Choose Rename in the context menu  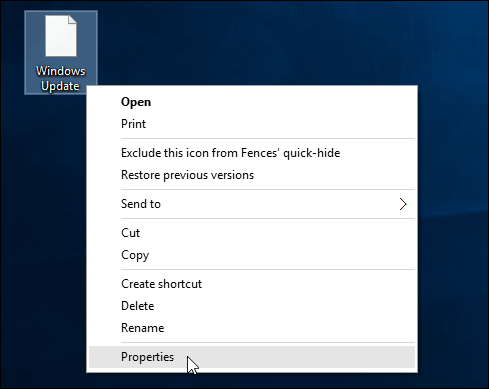pos(252,328)
